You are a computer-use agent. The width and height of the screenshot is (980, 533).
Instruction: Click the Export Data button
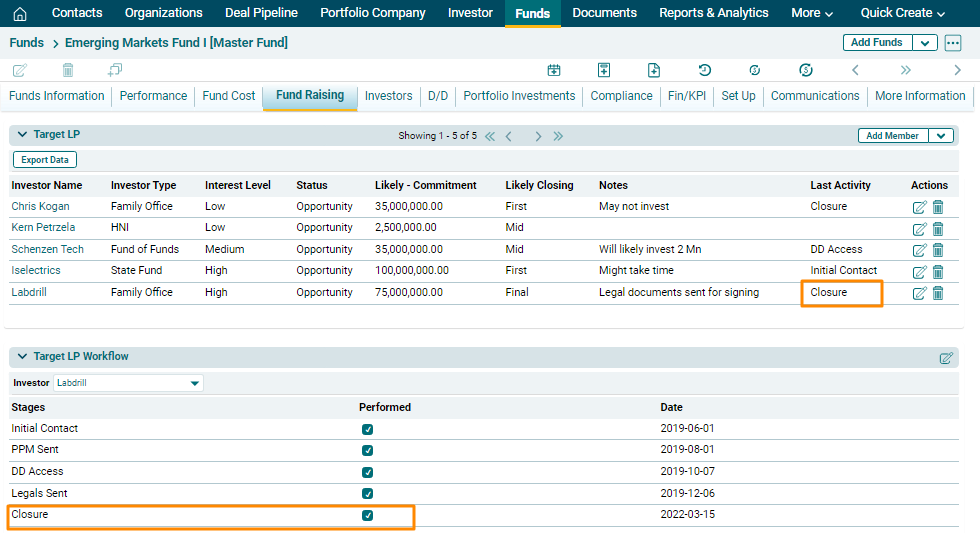tap(45, 160)
